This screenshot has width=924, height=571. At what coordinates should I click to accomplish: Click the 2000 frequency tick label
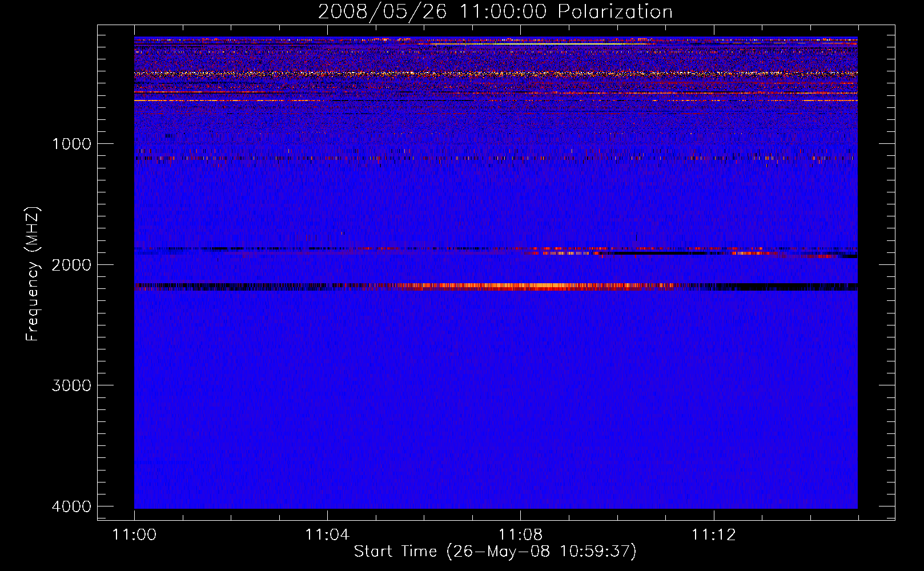[x=71, y=265]
